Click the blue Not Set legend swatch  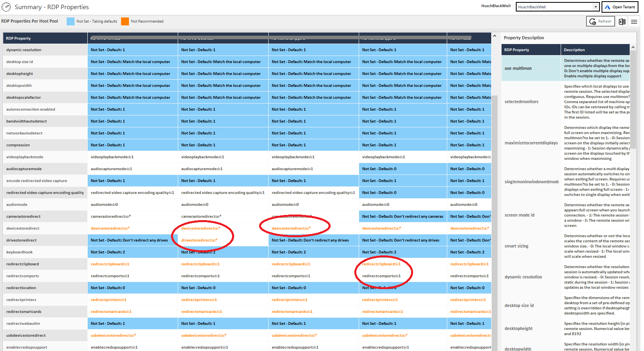point(71,21)
